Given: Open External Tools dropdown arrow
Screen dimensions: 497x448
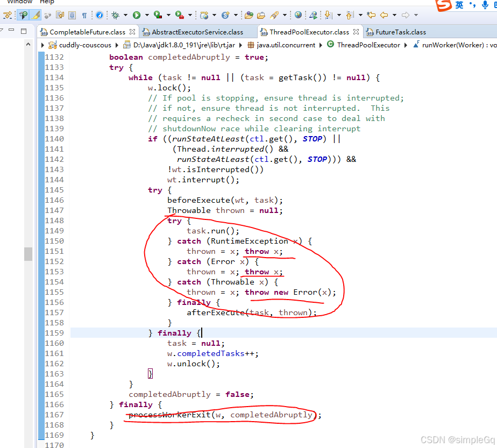Looking at the screenshot, I should coord(190,15).
